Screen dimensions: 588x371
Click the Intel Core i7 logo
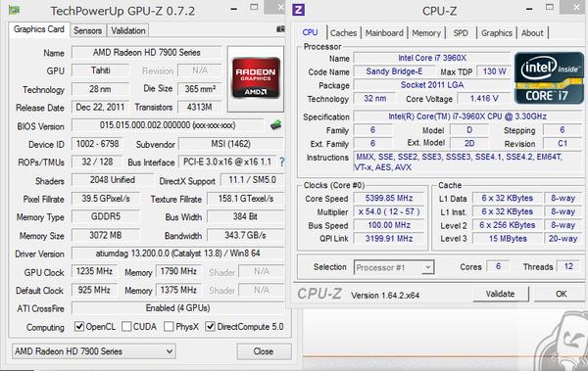tap(549, 78)
